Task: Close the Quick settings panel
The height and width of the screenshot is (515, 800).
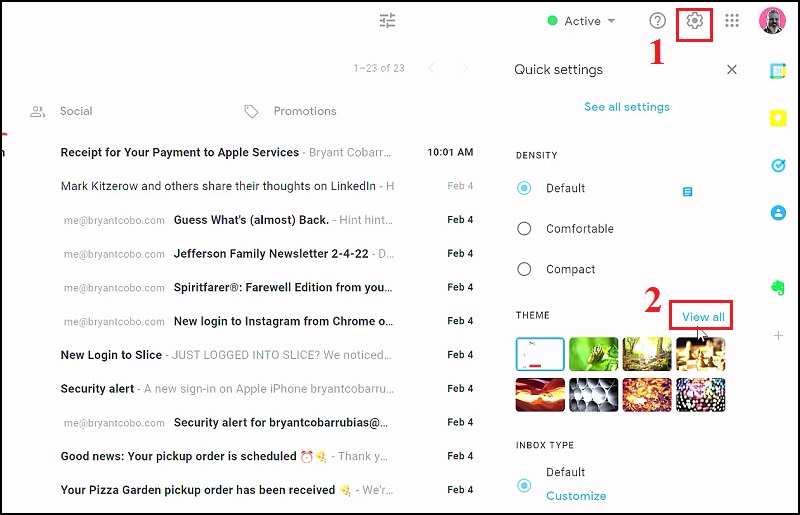Action: pos(732,69)
